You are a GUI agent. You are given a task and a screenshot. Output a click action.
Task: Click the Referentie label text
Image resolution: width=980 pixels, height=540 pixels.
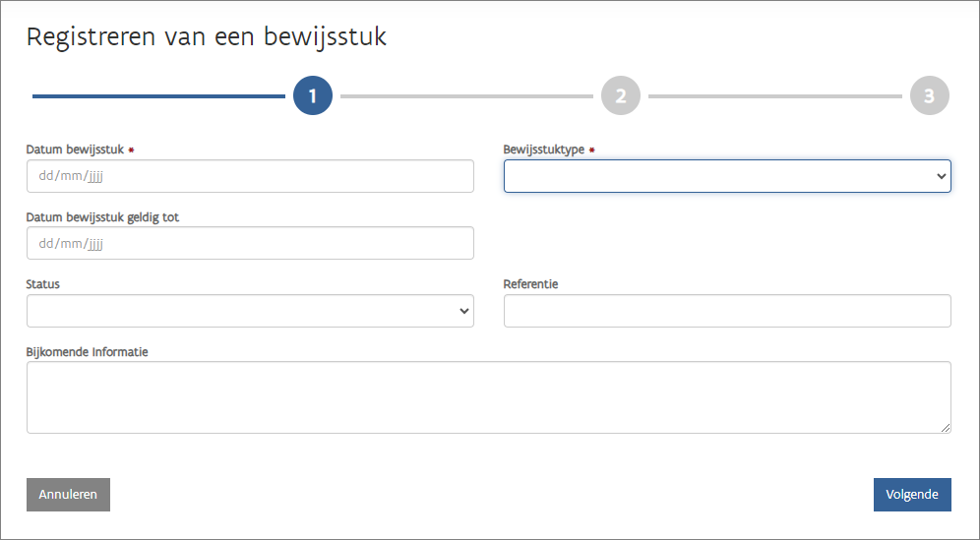click(530, 284)
